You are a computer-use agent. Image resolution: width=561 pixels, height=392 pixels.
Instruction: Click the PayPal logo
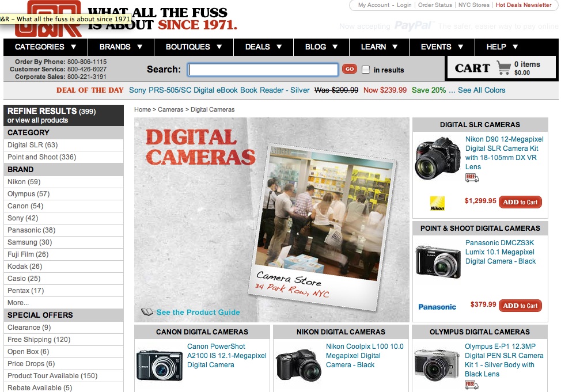point(413,26)
